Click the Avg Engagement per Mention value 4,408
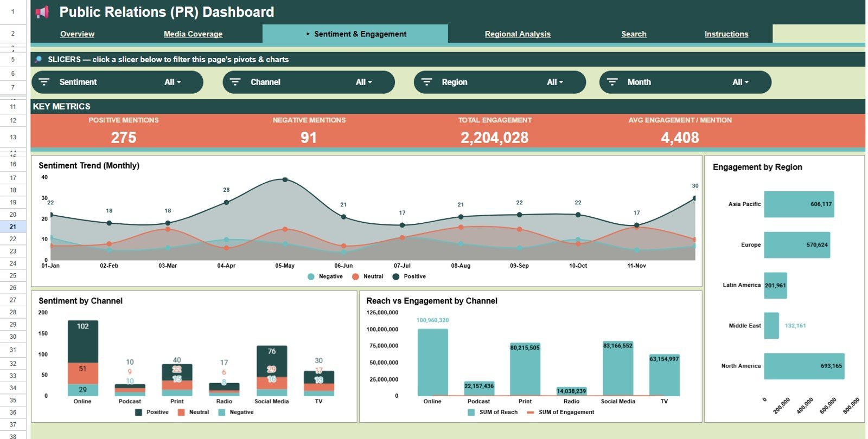The height and width of the screenshot is (439, 868). pyautogui.click(x=680, y=138)
